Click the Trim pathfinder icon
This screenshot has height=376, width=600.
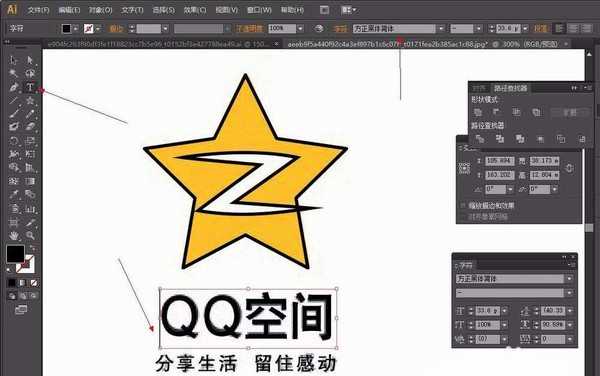(x=500, y=139)
